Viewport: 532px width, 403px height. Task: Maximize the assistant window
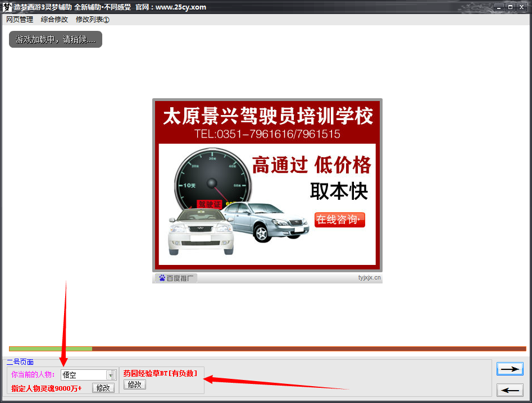[510, 7]
